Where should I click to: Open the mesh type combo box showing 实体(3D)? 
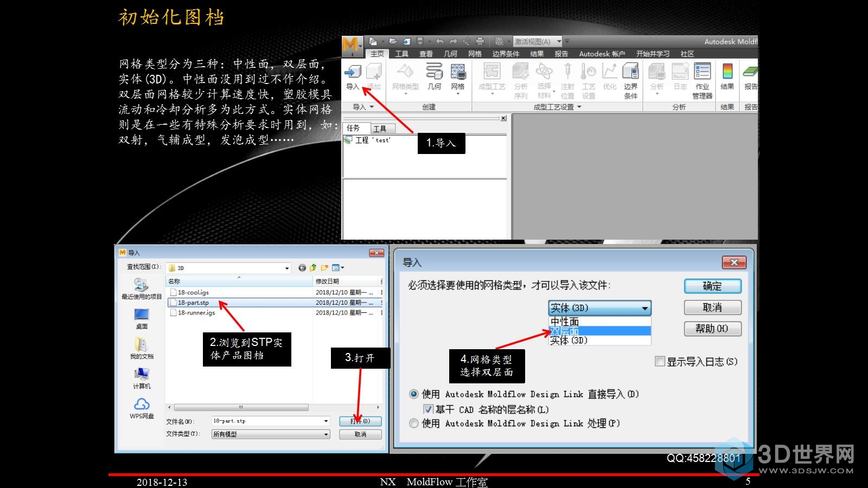599,308
